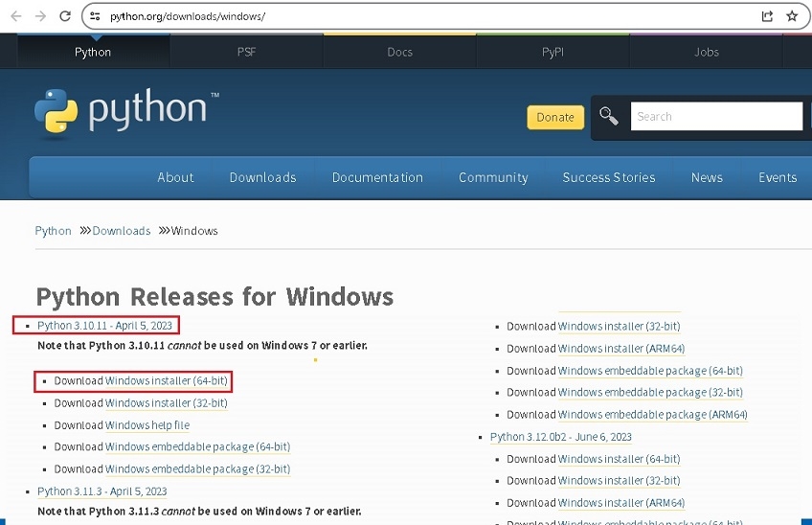Click into the Search input field
The image size is (812, 525).
[715, 117]
